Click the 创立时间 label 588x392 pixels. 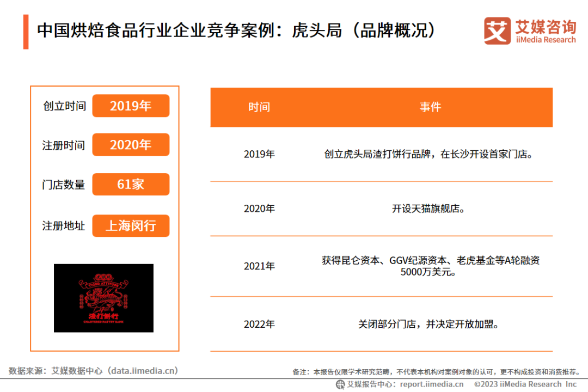pos(64,106)
